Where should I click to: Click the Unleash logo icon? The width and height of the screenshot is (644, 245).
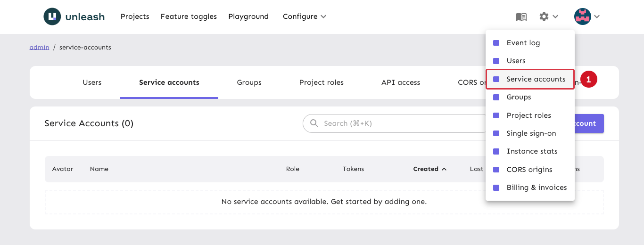click(52, 16)
